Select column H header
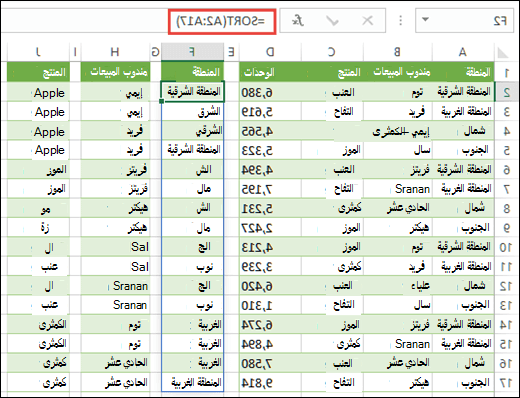520x398 pixels. pos(115,52)
